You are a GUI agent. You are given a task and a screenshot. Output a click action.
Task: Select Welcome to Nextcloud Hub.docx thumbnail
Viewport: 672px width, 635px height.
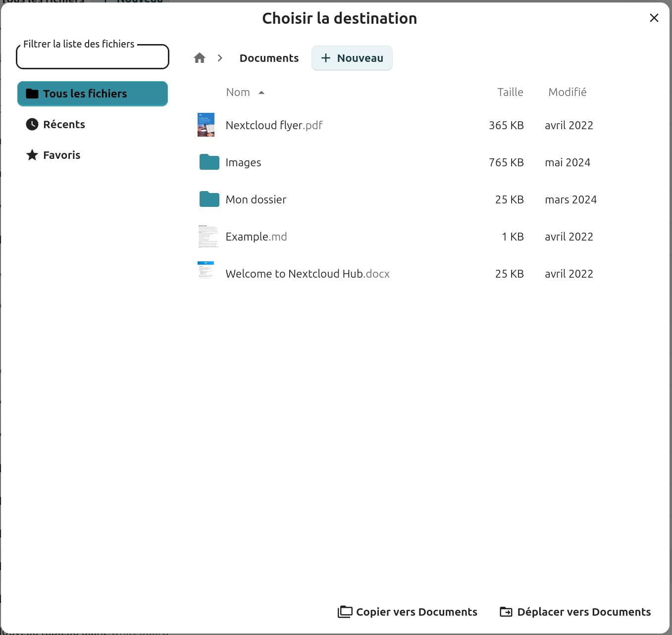[x=206, y=271]
